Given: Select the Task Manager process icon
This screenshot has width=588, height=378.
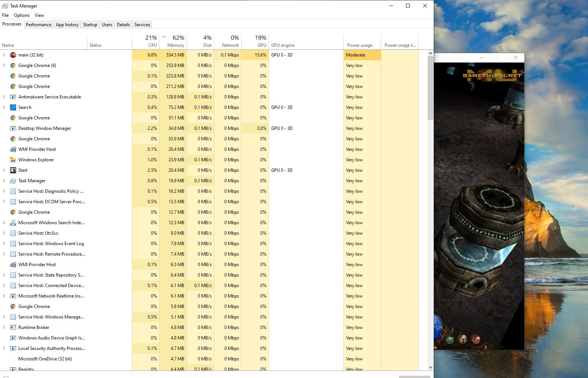Looking at the screenshot, I should (x=13, y=181).
